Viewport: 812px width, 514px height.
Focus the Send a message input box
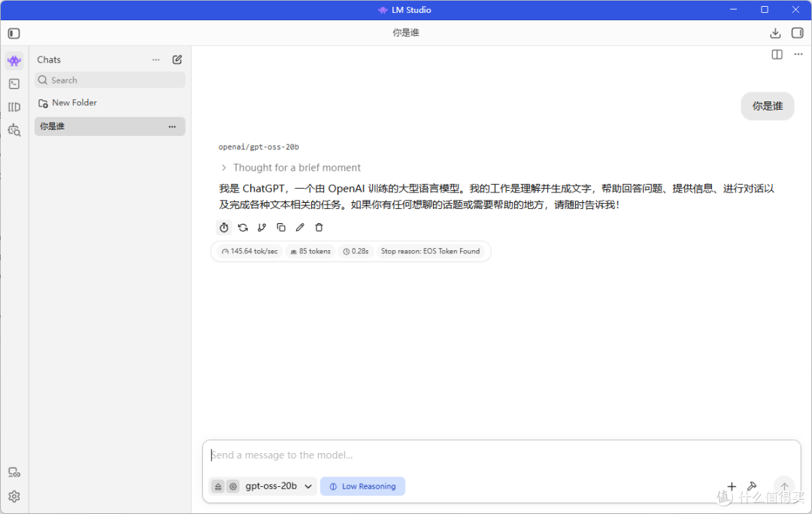[x=501, y=455]
